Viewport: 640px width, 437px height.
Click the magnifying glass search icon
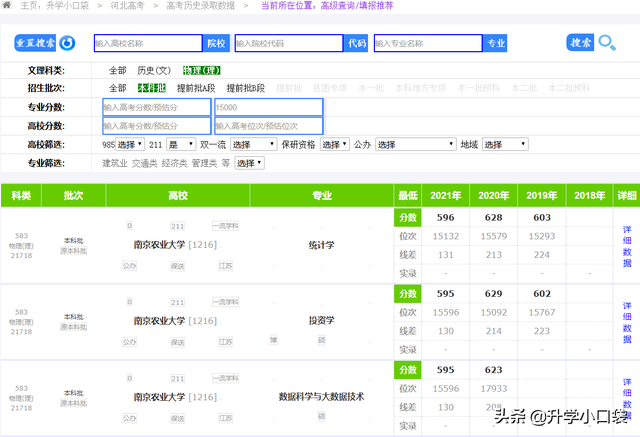pyautogui.click(x=607, y=42)
